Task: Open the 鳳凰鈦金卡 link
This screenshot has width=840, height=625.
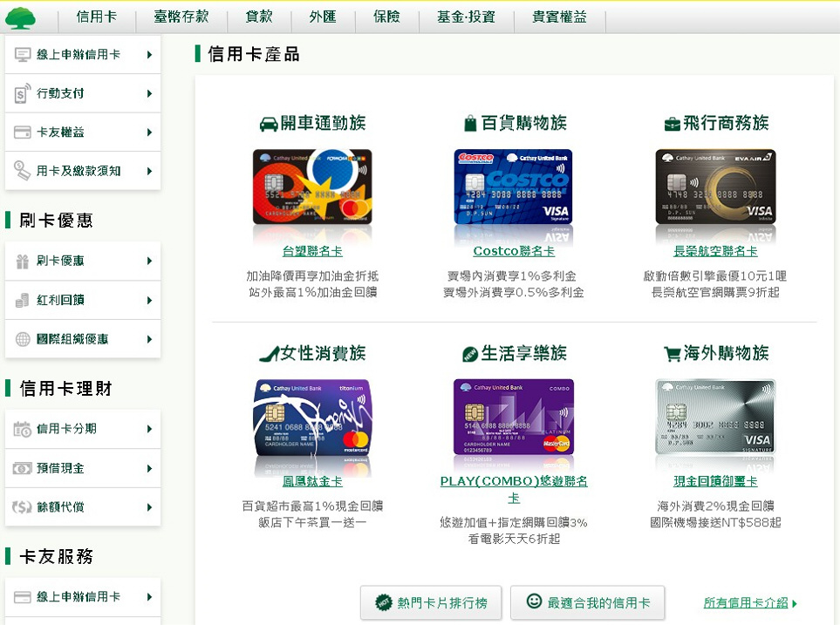Action: tap(312, 481)
